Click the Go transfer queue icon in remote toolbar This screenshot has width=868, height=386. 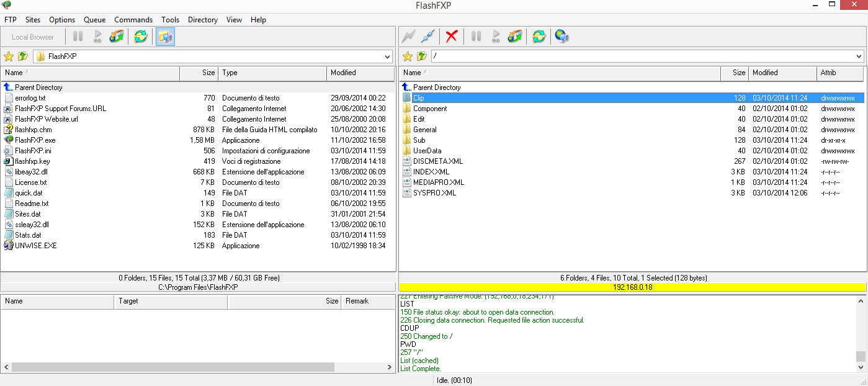click(x=496, y=37)
